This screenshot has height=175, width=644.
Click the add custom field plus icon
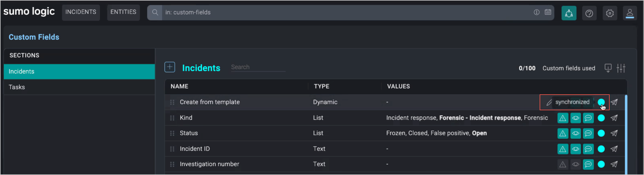(x=170, y=67)
